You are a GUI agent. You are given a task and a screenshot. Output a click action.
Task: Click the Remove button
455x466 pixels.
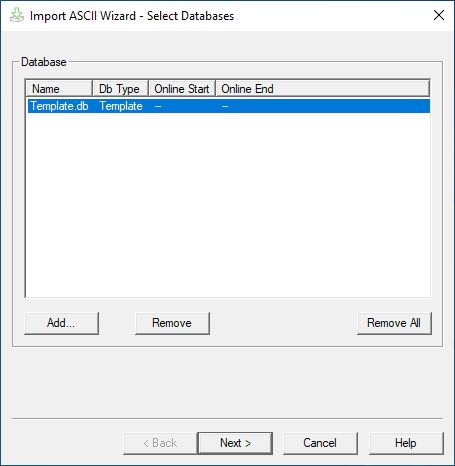coord(172,323)
